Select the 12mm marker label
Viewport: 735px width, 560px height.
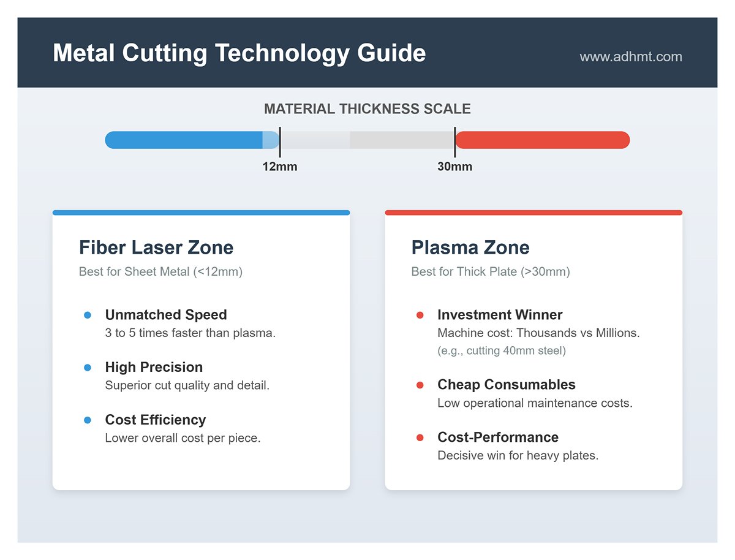280,167
